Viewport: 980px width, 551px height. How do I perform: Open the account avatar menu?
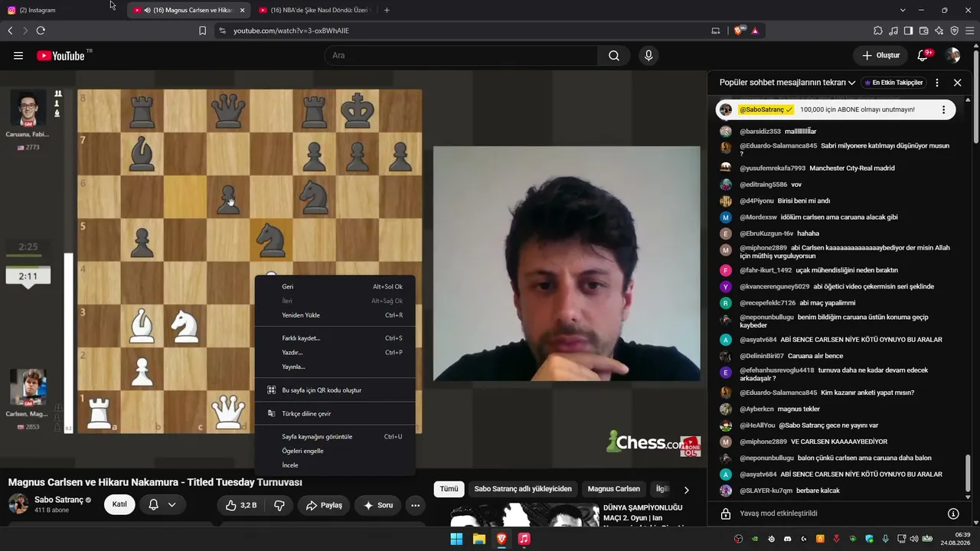[x=952, y=56]
